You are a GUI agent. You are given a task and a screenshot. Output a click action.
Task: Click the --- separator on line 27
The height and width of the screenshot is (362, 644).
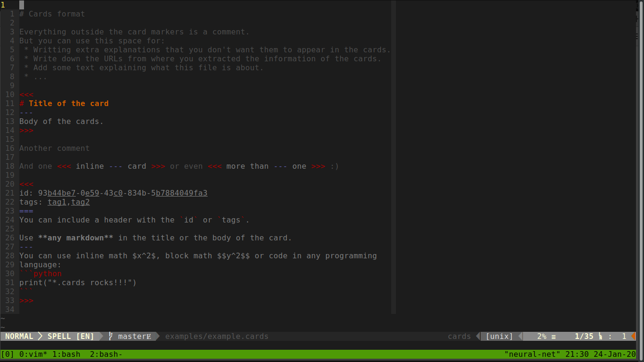26,247
